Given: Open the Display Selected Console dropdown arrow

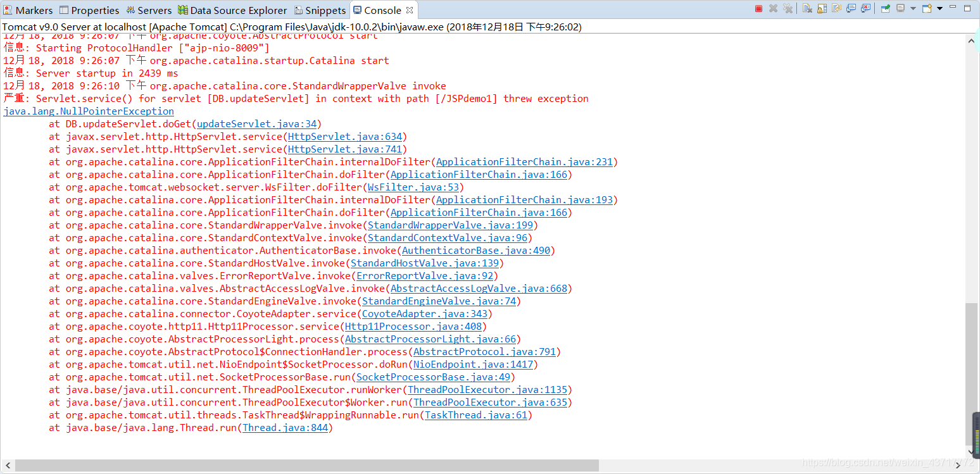Looking at the screenshot, I should coord(913,8).
